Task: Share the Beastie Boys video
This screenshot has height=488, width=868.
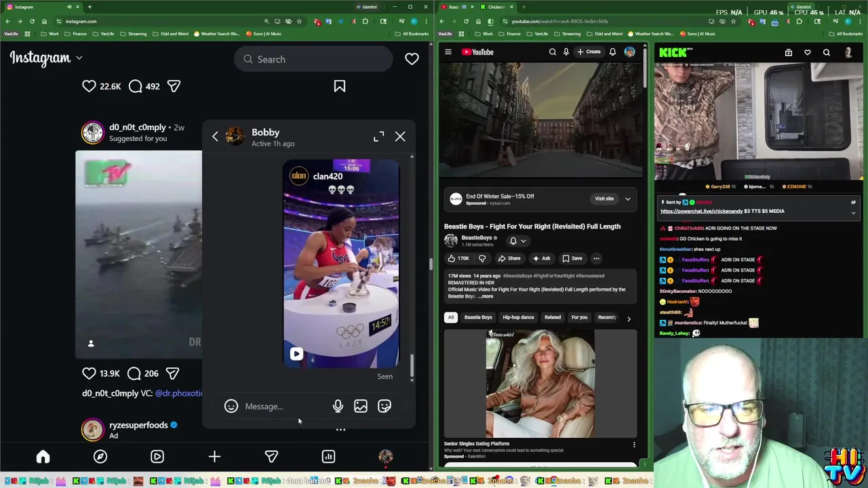Action: [x=509, y=258]
